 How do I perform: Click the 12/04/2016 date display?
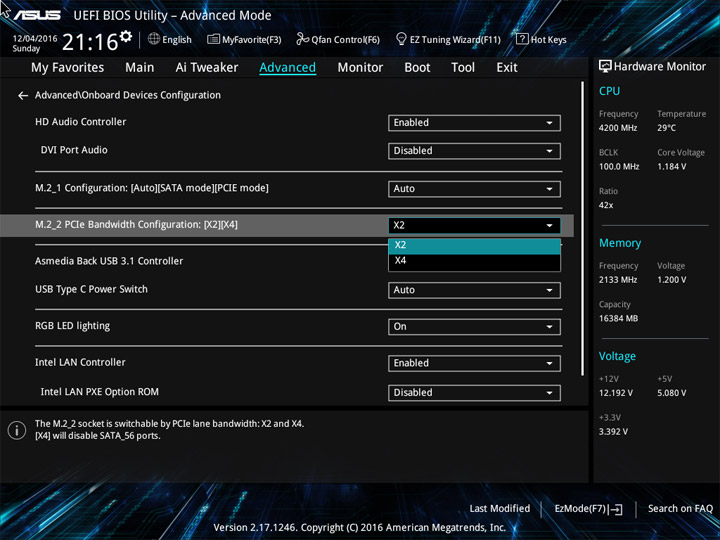click(35, 39)
